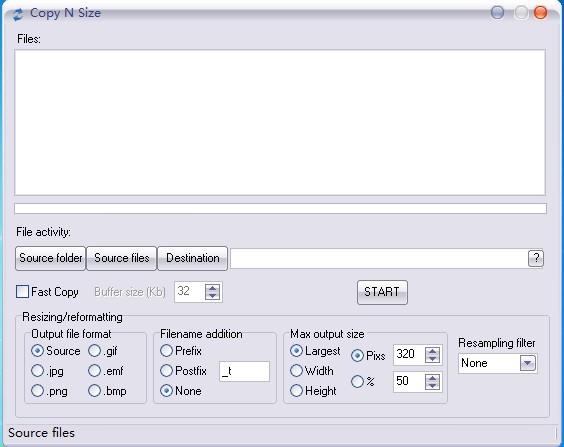Open the Resampling filter dropdown
Viewport: 564px width, 447px height.
click(528, 363)
